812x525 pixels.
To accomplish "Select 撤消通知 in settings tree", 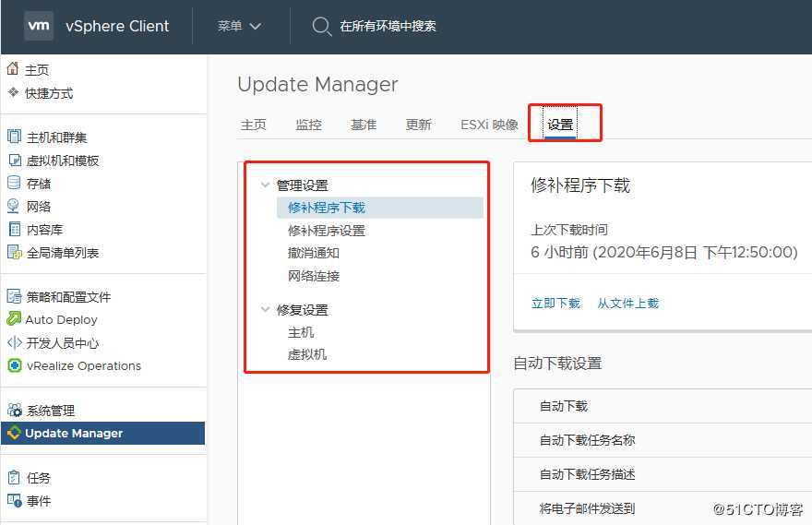I will tap(314, 253).
